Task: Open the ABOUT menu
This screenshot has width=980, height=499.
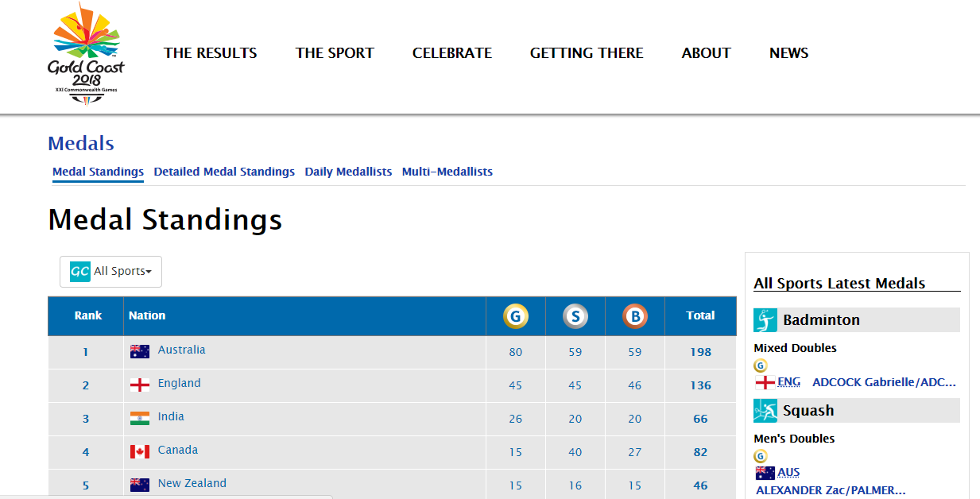Action: [707, 53]
